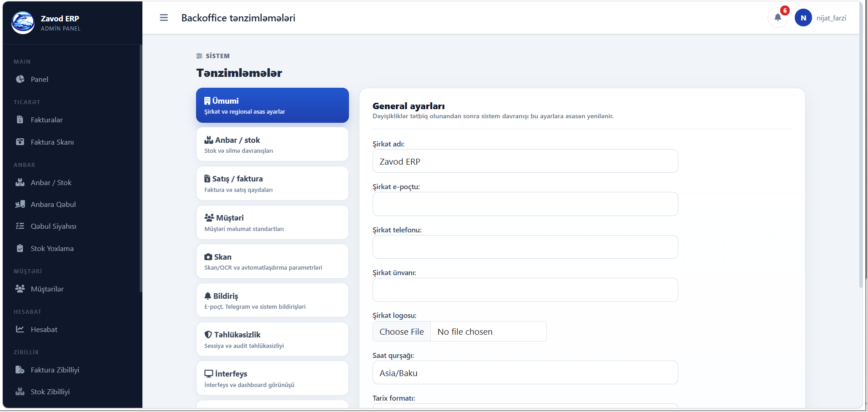
Task: Open the Anbar / stok settings tab
Action: click(272, 144)
